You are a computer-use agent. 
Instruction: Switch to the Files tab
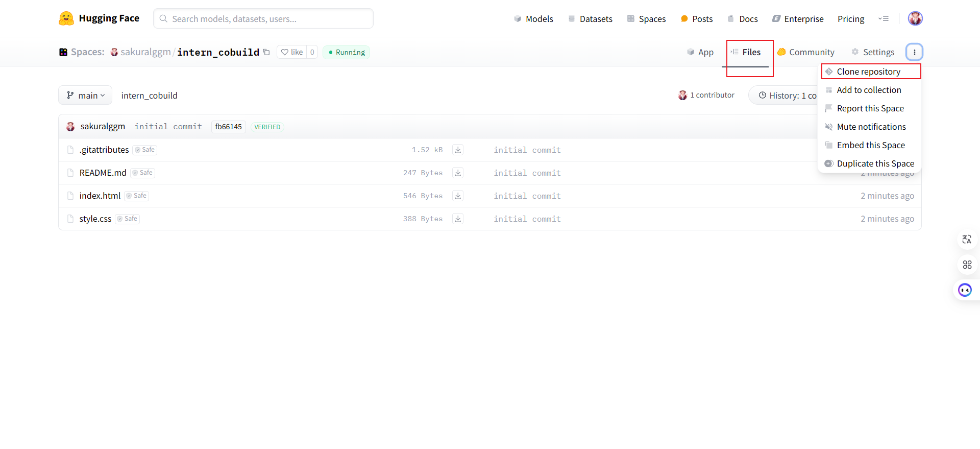745,52
